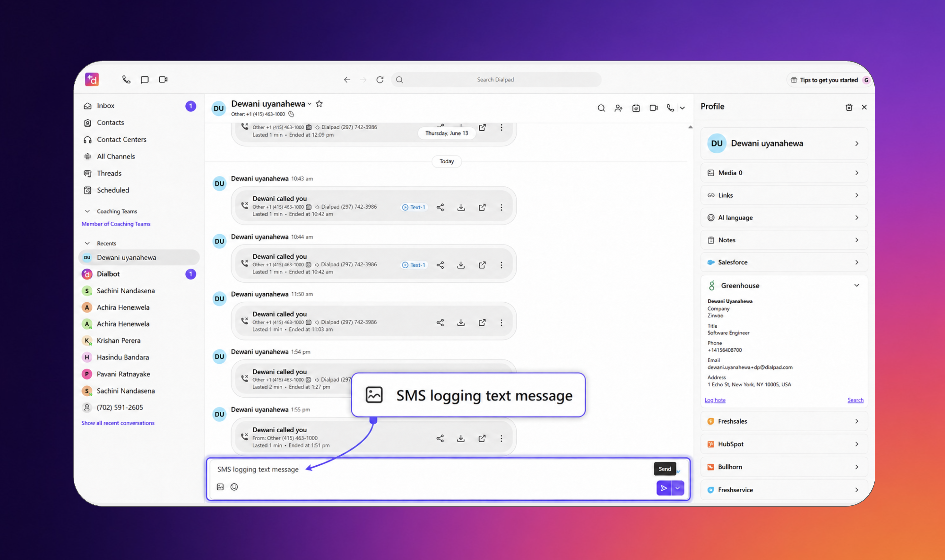The height and width of the screenshot is (560, 945).
Task: Open new message chat icon in top bar
Action: 145,80
